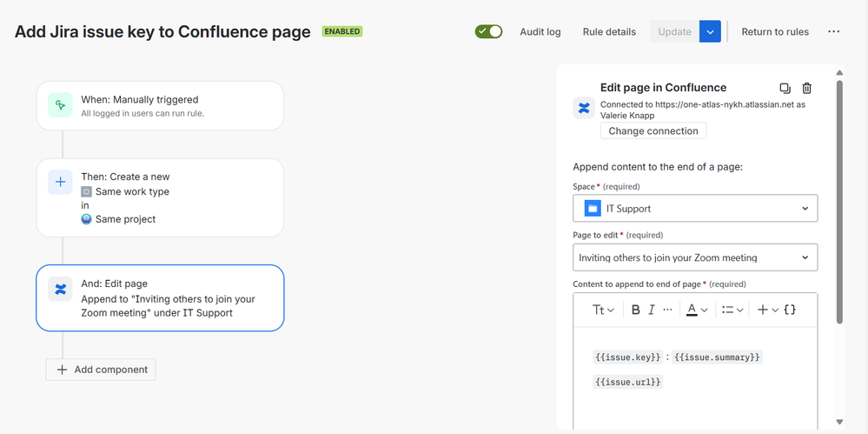Open the insert plus menu

768,310
